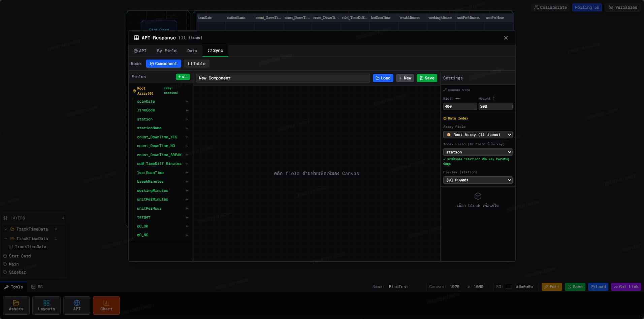
Task: Switch to the Data tab
Action: [x=192, y=51]
